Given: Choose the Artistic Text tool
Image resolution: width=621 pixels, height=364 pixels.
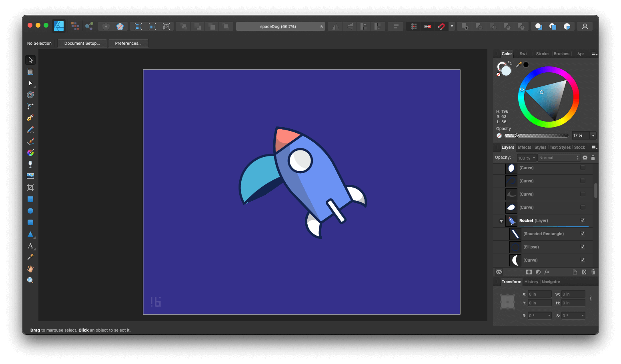Looking at the screenshot, I should click(30, 246).
